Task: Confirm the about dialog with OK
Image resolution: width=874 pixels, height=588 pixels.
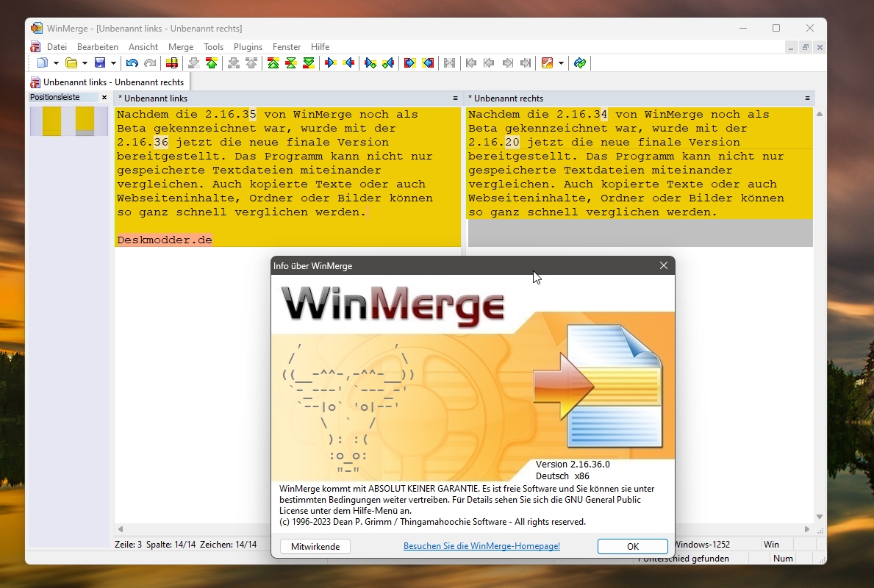Action: pos(633,546)
